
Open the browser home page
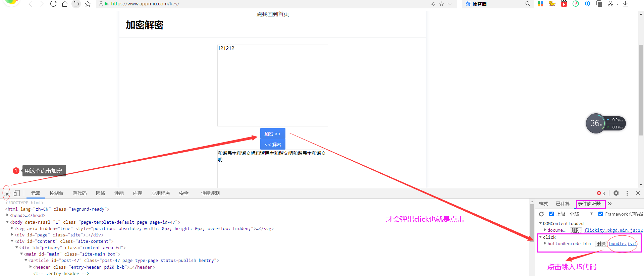65,4
